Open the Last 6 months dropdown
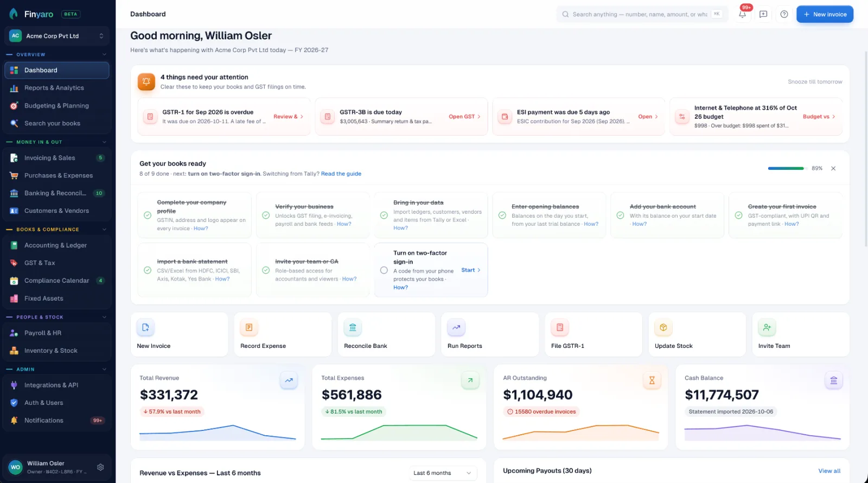This screenshot has width=868, height=483. tap(443, 473)
